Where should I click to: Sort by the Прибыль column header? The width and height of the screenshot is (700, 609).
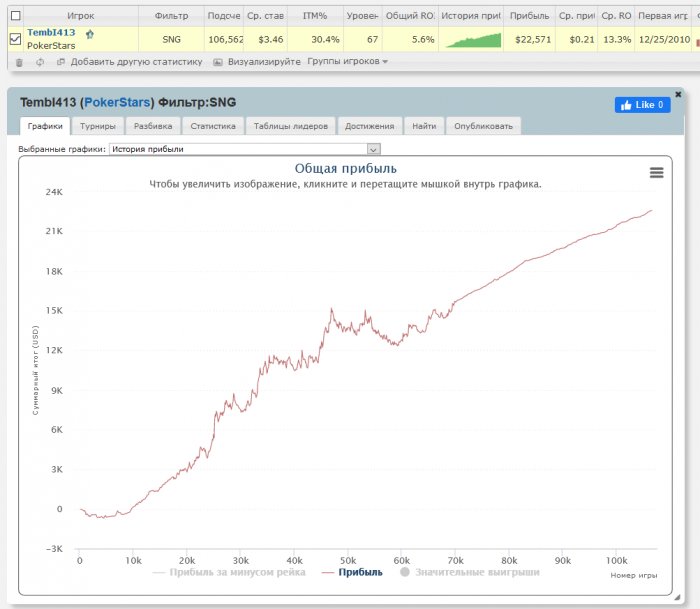pyautogui.click(x=529, y=16)
